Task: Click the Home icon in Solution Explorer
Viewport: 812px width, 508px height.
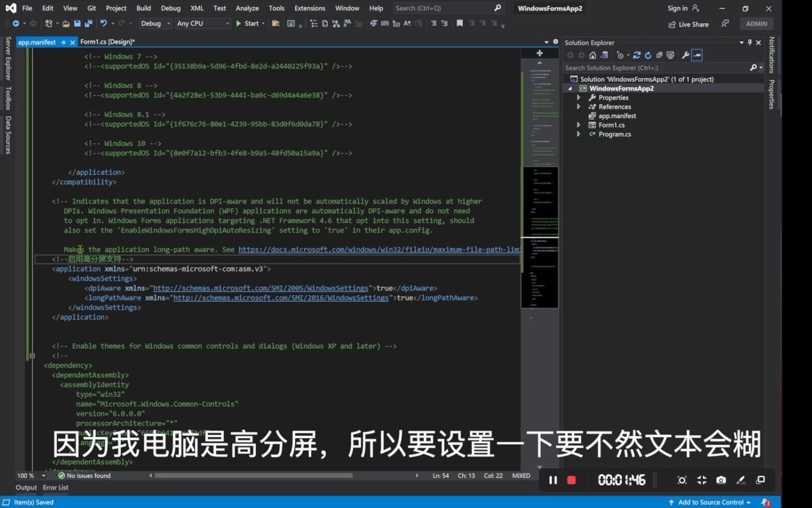Action: point(593,55)
